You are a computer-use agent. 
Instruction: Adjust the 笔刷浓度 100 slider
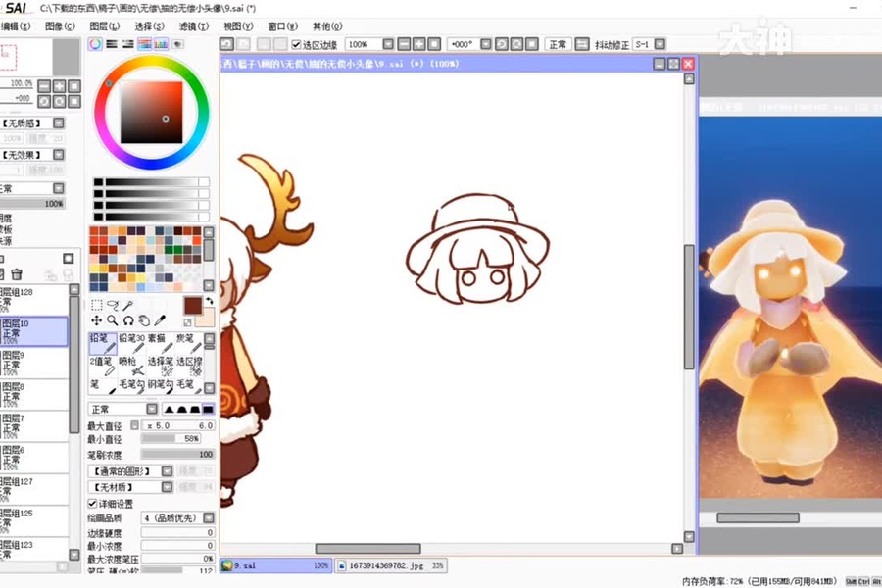point(177,454)
